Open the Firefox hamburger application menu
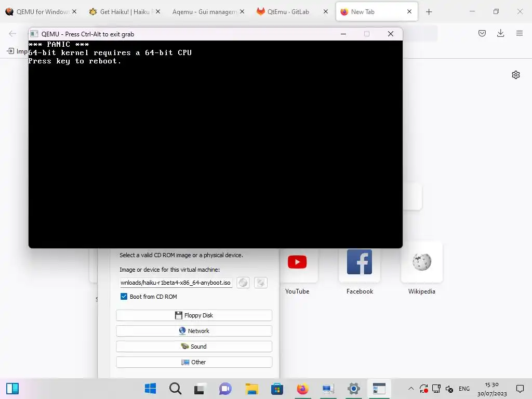The image size is (532, 399). [x=520, y=33]
